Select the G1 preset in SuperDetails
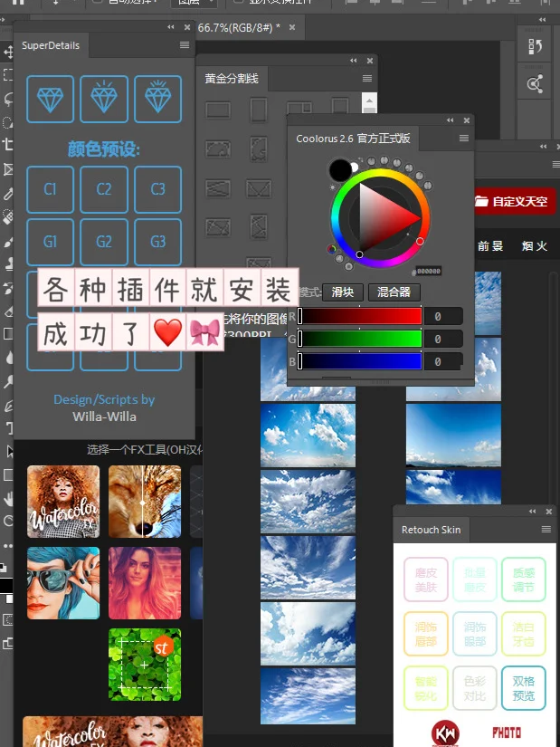This screenshot has height=747, width=560. (50, 242)
